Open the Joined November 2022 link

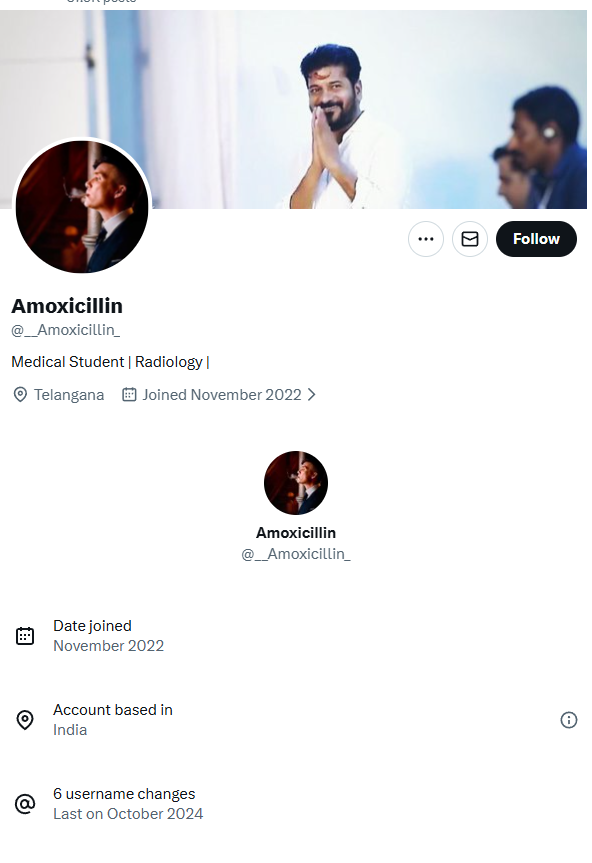222,395
